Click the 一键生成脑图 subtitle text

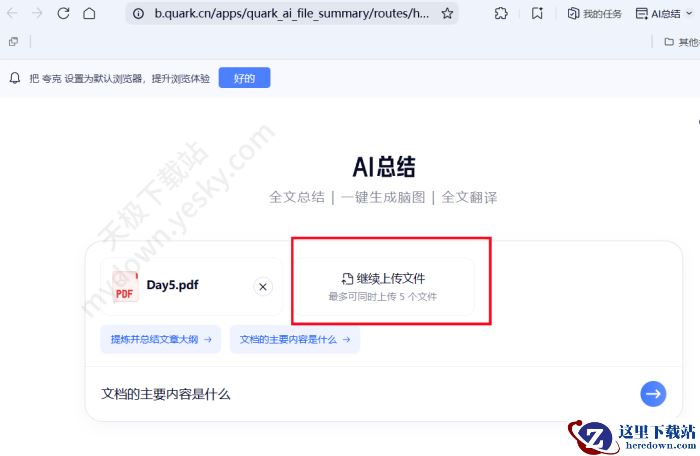tap(383, 197)
